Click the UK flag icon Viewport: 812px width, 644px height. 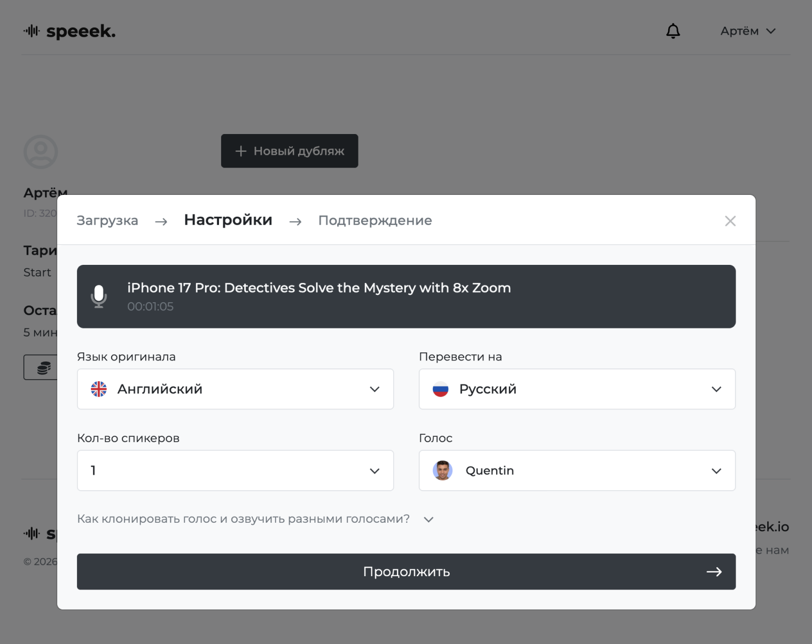pos(99,389)
